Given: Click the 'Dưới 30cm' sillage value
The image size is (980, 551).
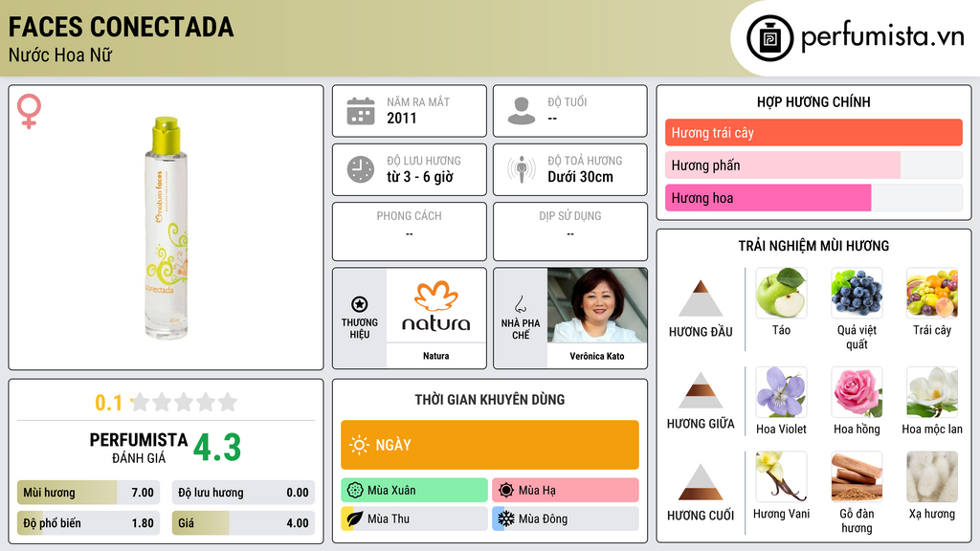Looking at the screenshot, I should coord(580,177).
